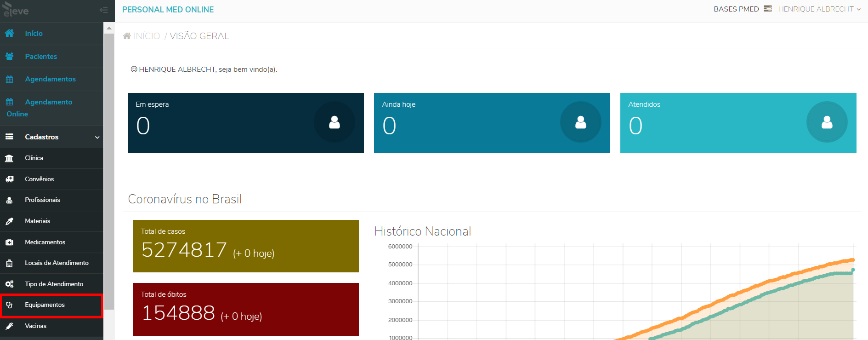Image resolution: width=868 pixels, height=340 pixels.
Task: Click the Início home icon in the sidebar
Action: click(x=9, y=33)
